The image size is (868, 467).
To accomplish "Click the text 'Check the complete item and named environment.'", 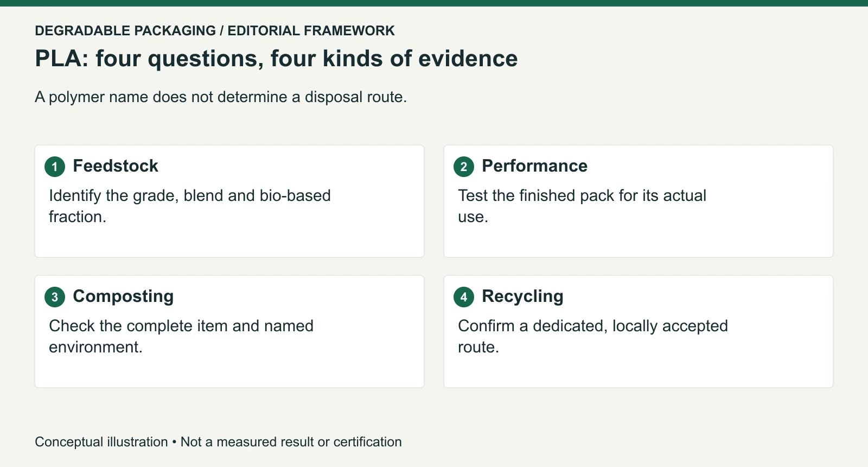I will [181, 336].
